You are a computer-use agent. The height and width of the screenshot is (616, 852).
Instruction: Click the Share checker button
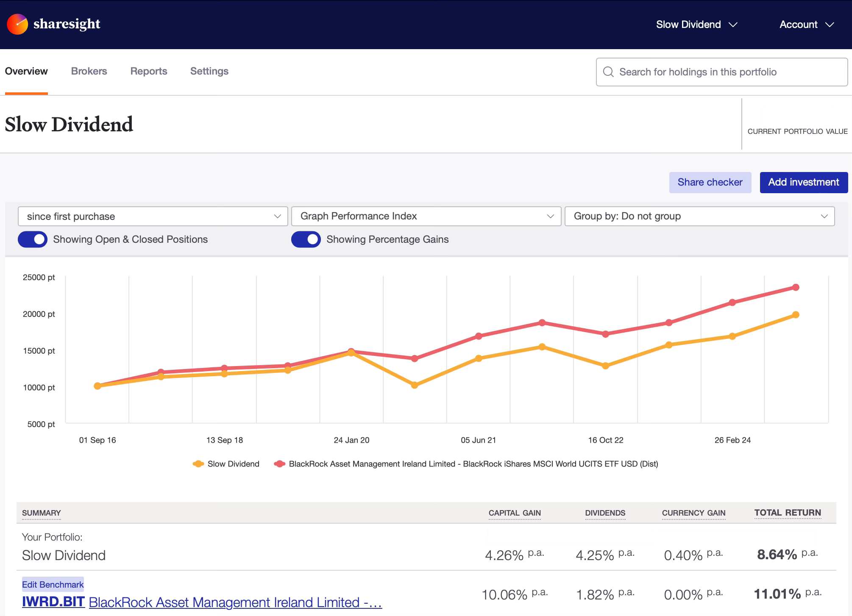click(x=710, y=183)
